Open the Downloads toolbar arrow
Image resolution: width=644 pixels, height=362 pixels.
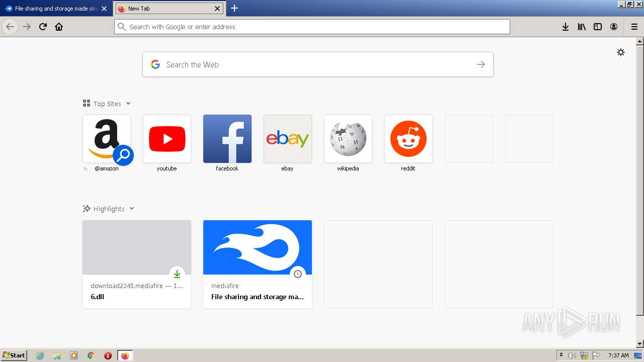pyautogui.click(x=566, y=27)
